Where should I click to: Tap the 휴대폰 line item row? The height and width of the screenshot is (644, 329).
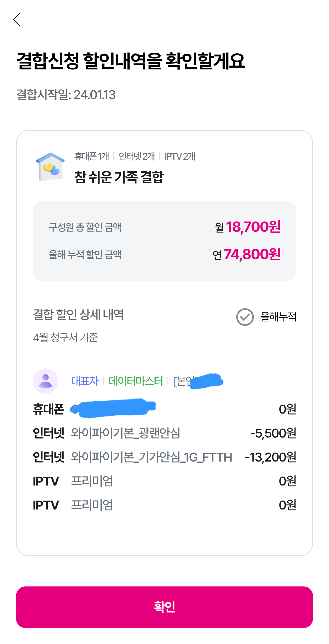pyautogui.click(x=164, y=409)
